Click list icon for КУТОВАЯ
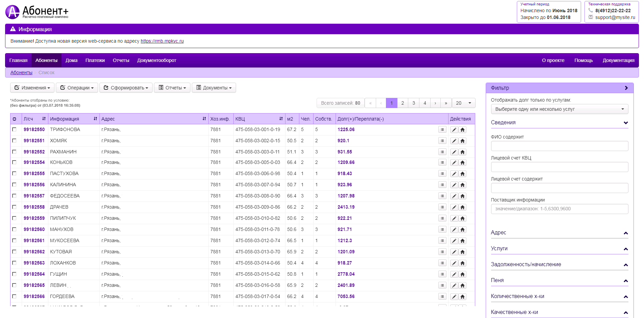Image resolution: width=644 pixels, height=318 pixels. pos(442,252)
